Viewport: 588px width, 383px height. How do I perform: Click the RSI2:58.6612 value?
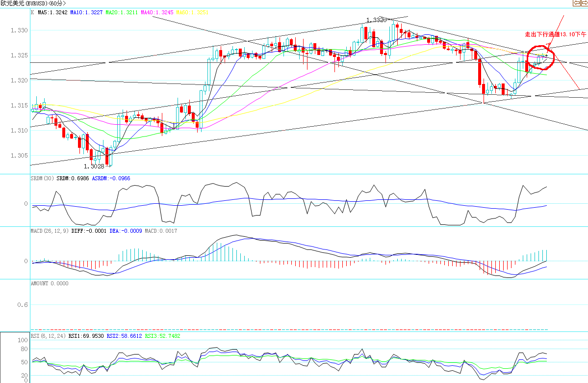click(x=124, y=336)
